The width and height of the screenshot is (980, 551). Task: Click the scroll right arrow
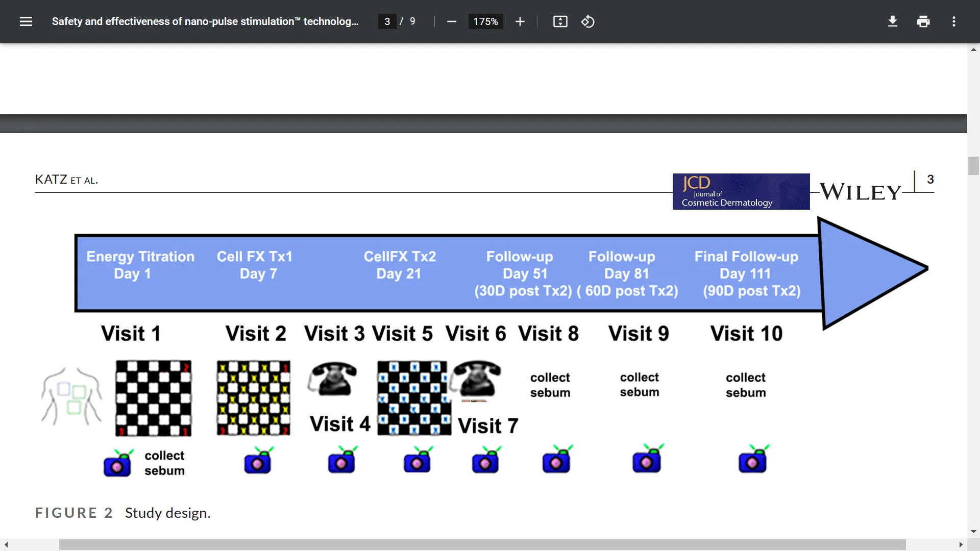click(x=961, y=545)
